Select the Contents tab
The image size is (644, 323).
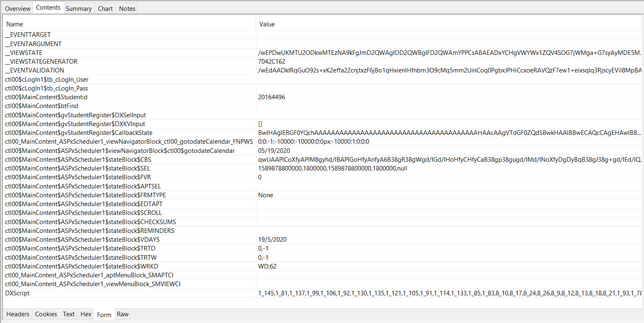pyautogui.click(x=48, y=8)
